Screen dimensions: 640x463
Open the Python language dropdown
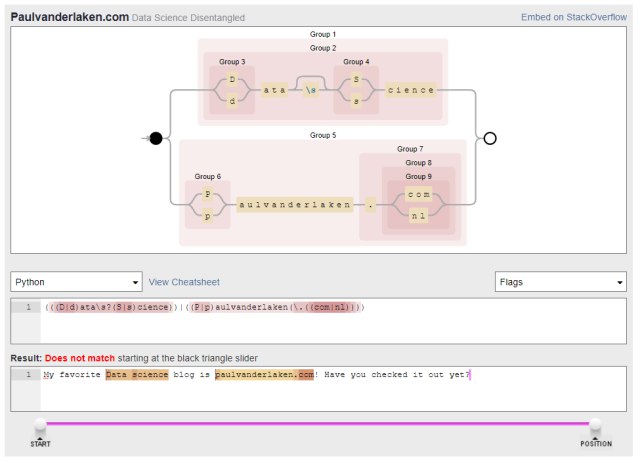coord(76,282)
